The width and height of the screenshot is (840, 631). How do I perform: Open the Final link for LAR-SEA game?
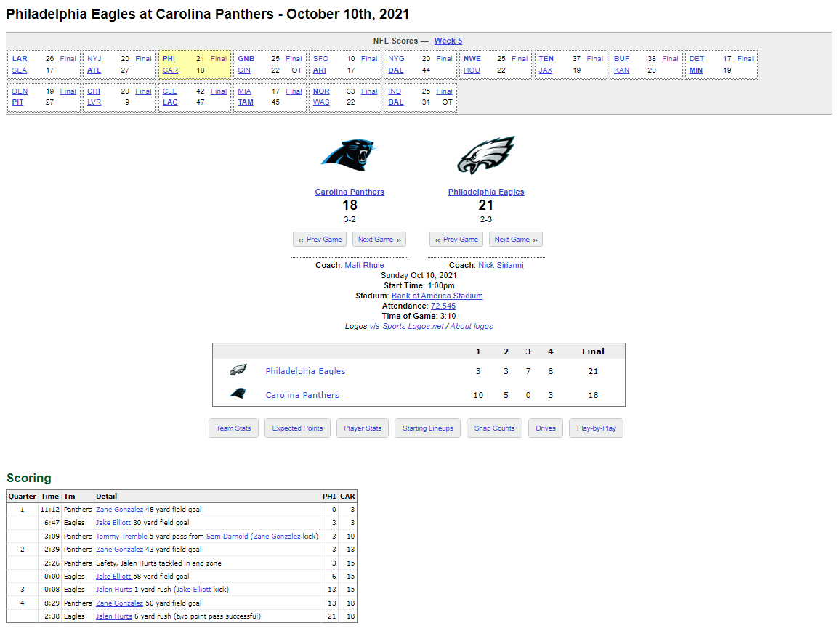click(68, 58)
